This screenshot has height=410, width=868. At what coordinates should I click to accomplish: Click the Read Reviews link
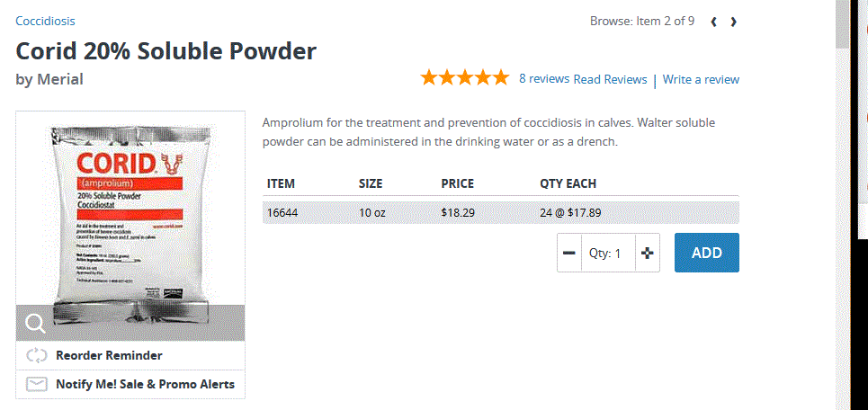(610, 79)
